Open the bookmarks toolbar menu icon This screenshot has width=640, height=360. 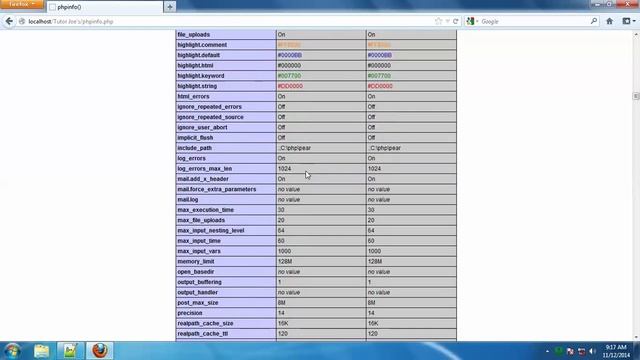pos(629,21)
